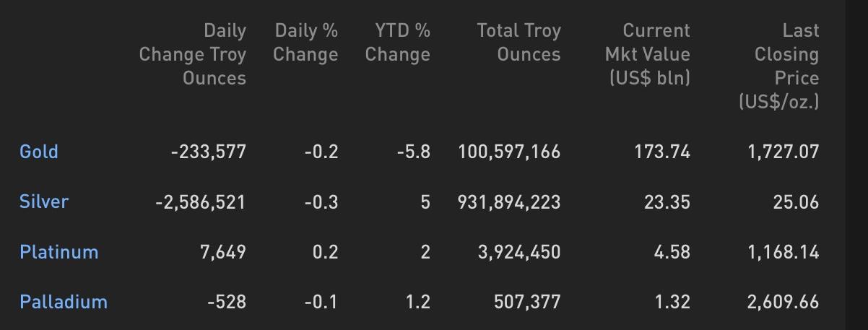Image resolution: width=868 pixels, height=330 pixels.
Task: Select the Total Troy Ounces column header
Action: point(518,43)
